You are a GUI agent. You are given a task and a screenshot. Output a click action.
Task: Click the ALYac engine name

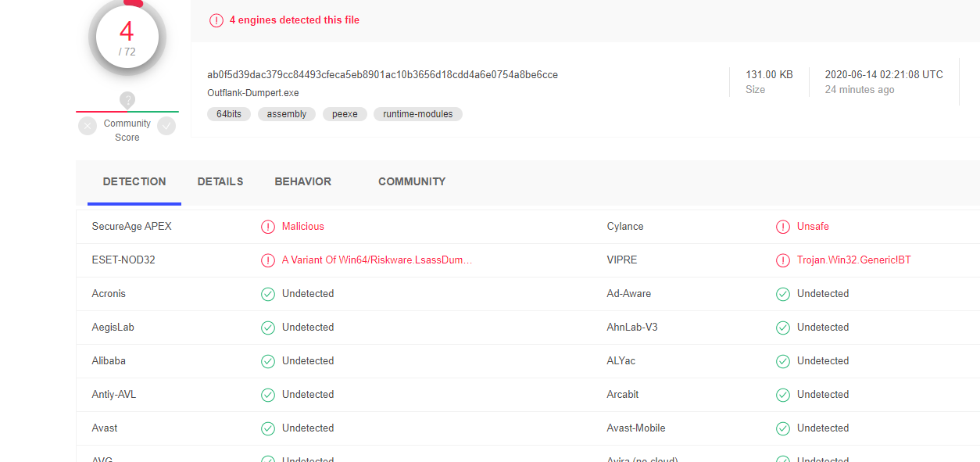pos(622,361)
